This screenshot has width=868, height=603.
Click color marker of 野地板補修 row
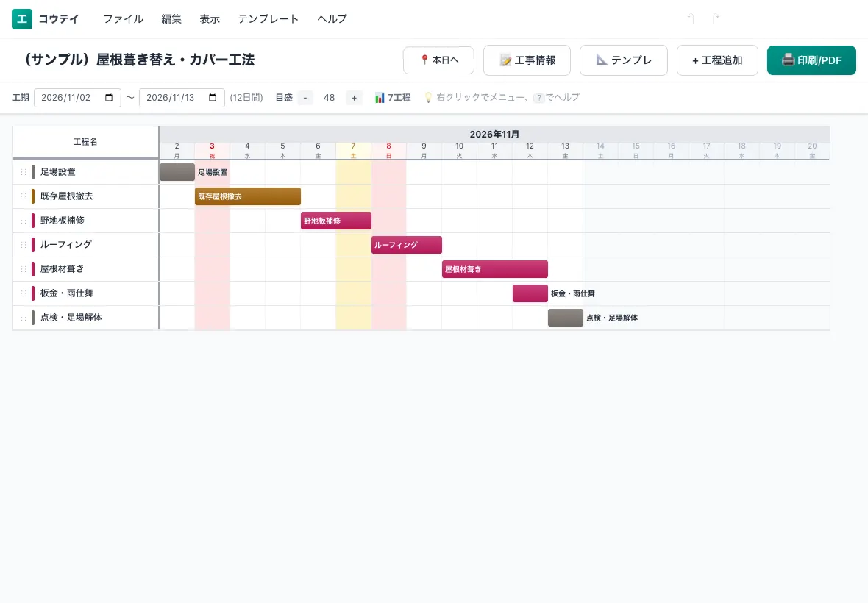(x=33, y=221)
